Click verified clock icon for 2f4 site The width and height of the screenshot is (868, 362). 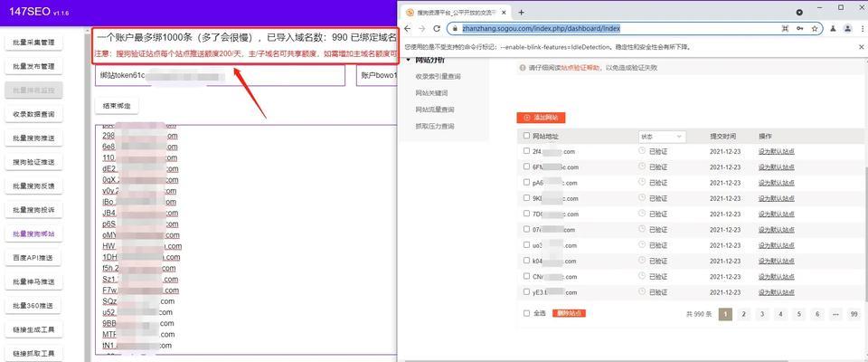(x=642, y=151)
